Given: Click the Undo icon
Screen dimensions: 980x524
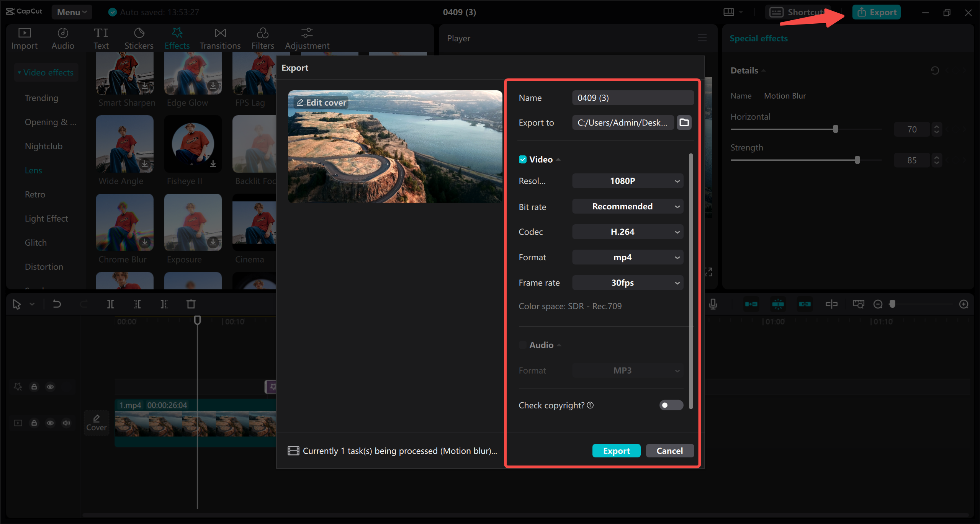Looking at the screenshot, I should (x=57, y=304).
